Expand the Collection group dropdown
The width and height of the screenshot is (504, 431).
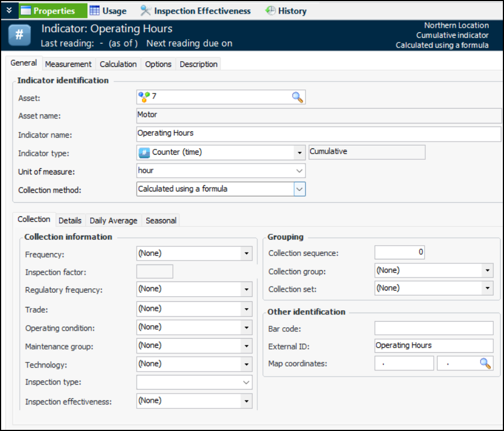tap(488, 271)
